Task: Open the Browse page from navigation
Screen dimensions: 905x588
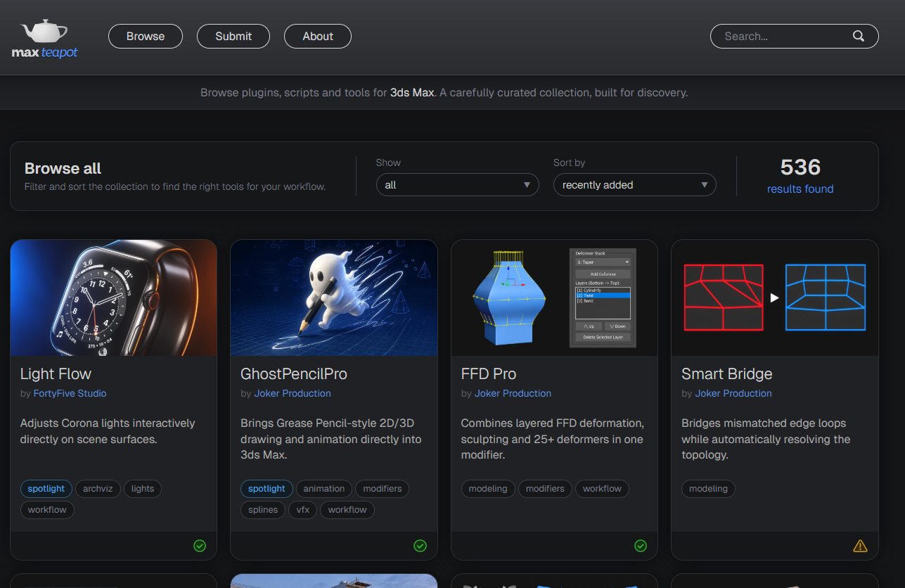Action: 146,37
